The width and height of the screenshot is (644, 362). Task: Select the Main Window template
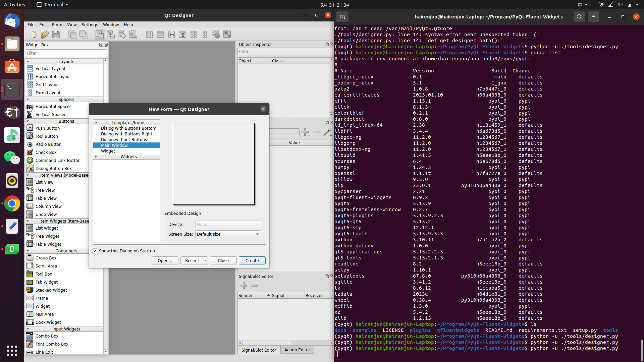[114, 145]
